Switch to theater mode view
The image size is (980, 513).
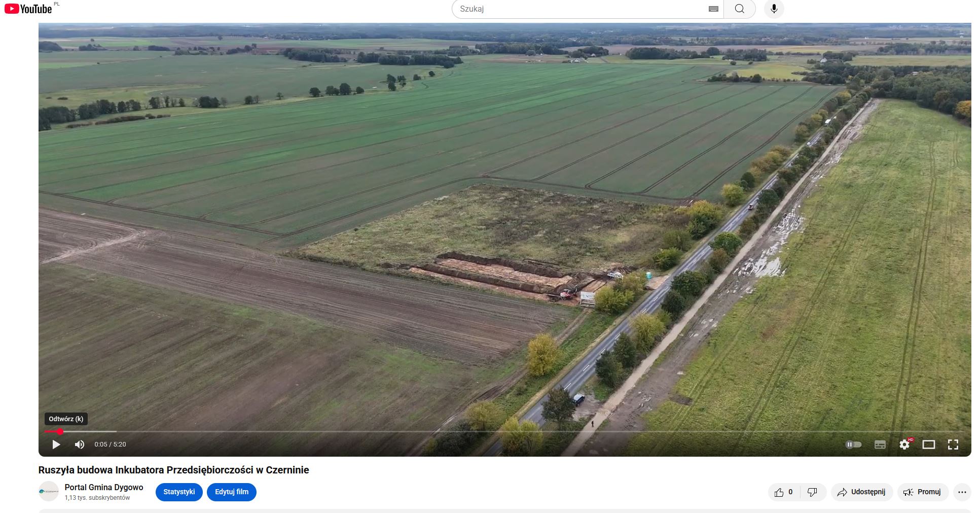[x=928, y=444]
